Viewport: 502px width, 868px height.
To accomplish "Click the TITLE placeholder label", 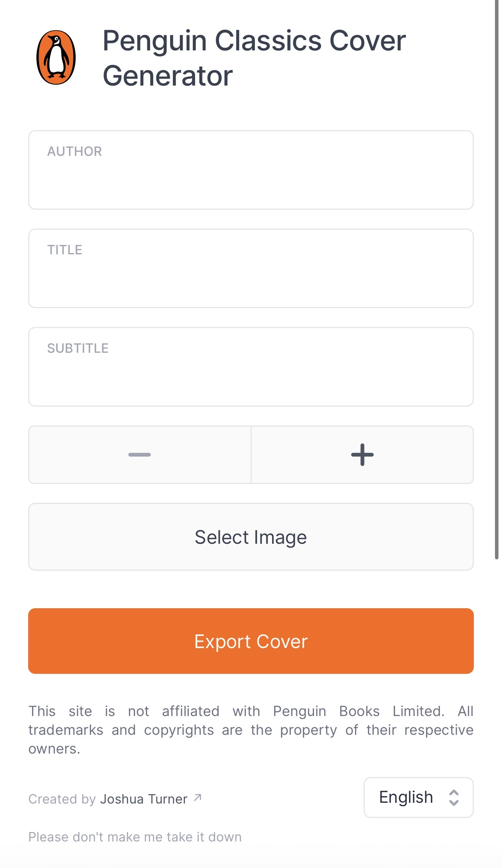I will [65, 250].
